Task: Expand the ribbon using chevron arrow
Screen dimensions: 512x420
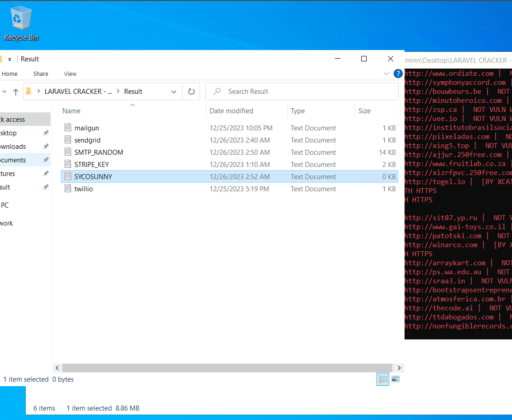Action: tap(386, 74)
